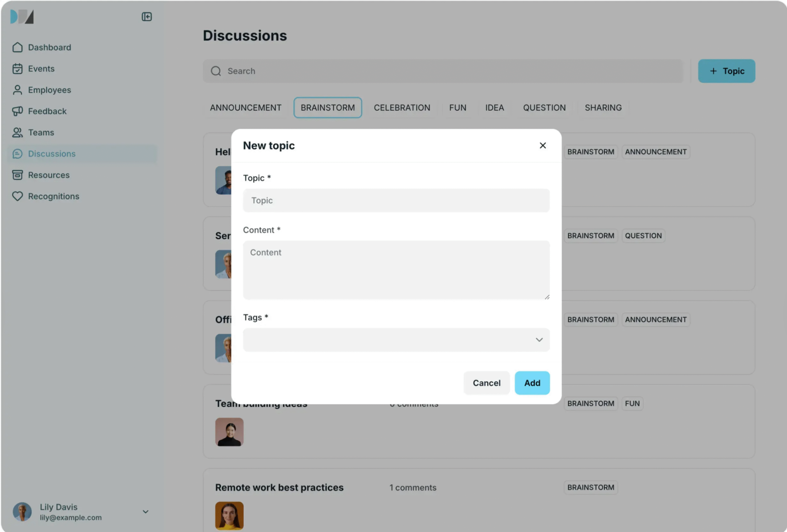Screen dimensions: 787x532
Task: Click the Content text area
Action: point(396,270)
